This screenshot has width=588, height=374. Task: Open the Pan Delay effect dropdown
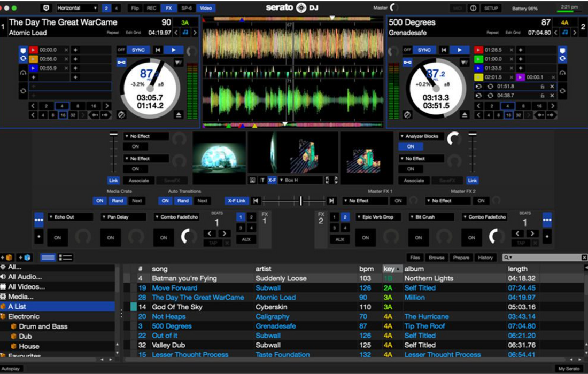point(123,217)
